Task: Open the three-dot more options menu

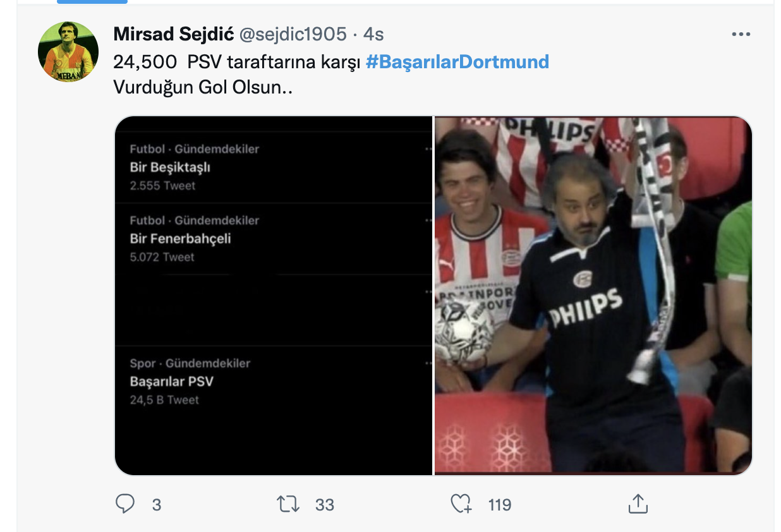Action: [741, 34]
